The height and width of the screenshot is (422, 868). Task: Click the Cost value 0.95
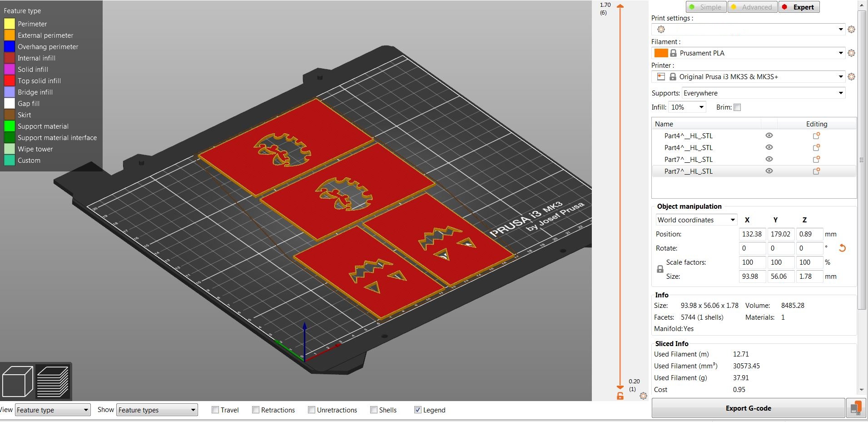coord(739,390)
